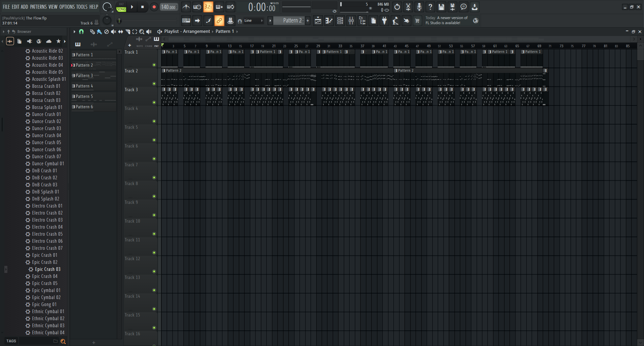This screenshot has width=644, height=346.
Task: Open the tempo field showing 140.000
Action: coord(169,7)
